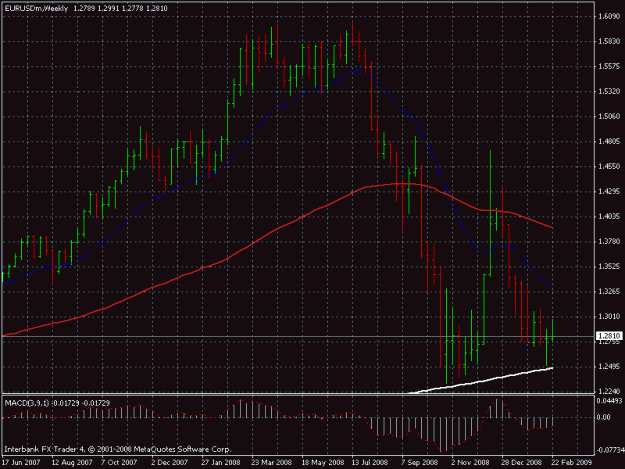Image resolution: width=625 pixels, height=469 pixels.
Task: Click the 27 Jan 2008 date label
Action: pos(220,462)
